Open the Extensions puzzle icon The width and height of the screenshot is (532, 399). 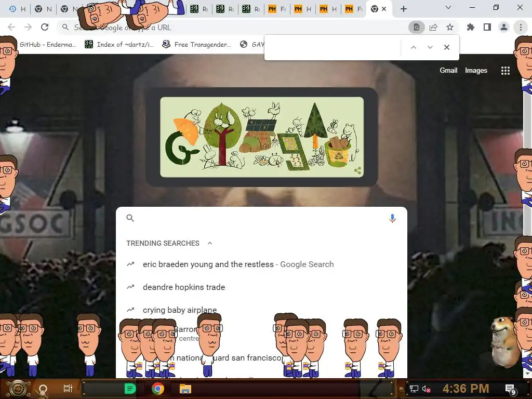click(x=471, y=27)
